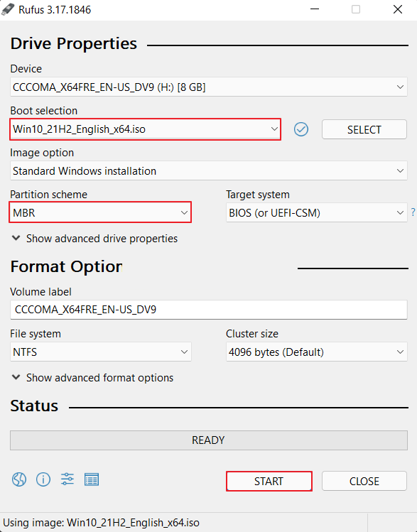The width and height of the screenshot is (417, 532).
Task: Open the log window icon
Action: click(x=92, y=479)
